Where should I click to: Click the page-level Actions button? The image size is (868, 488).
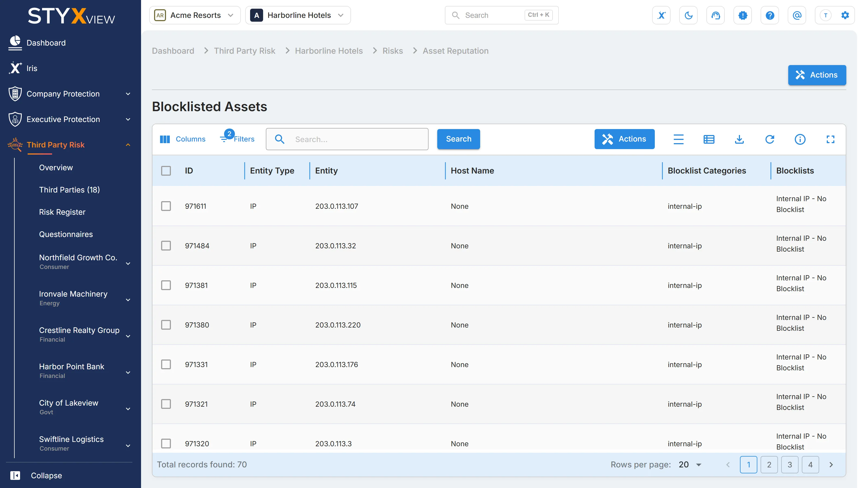[x=817, y=75]
